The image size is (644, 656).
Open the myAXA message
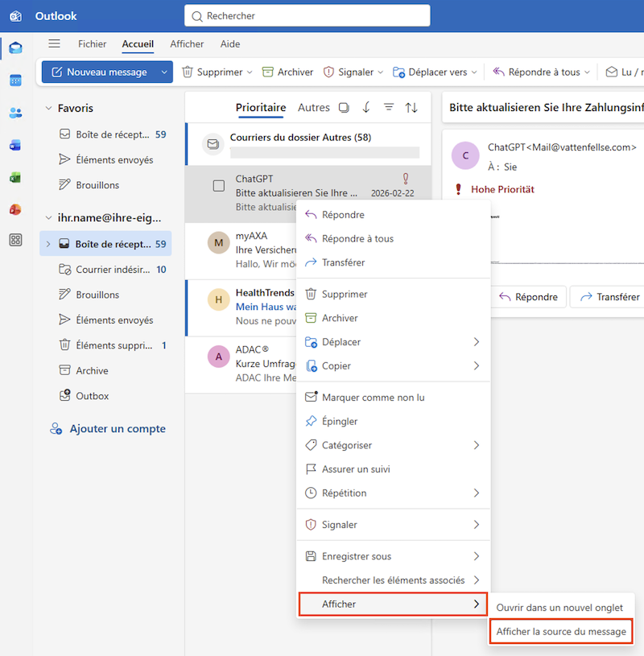click(241, 250)
